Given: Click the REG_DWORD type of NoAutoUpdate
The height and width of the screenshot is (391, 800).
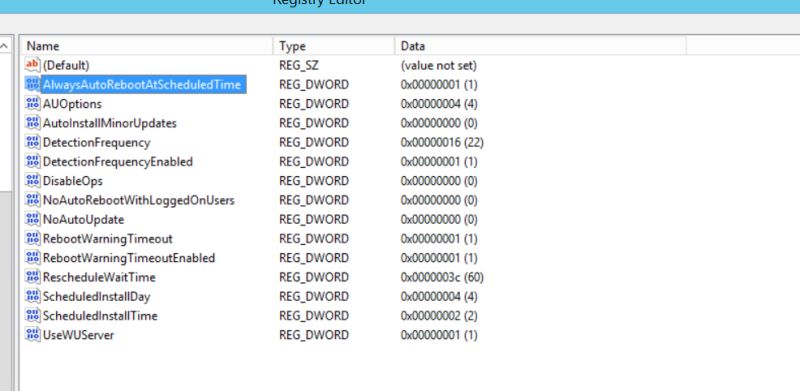Looking at the screenshot, I should coord(314,220).
